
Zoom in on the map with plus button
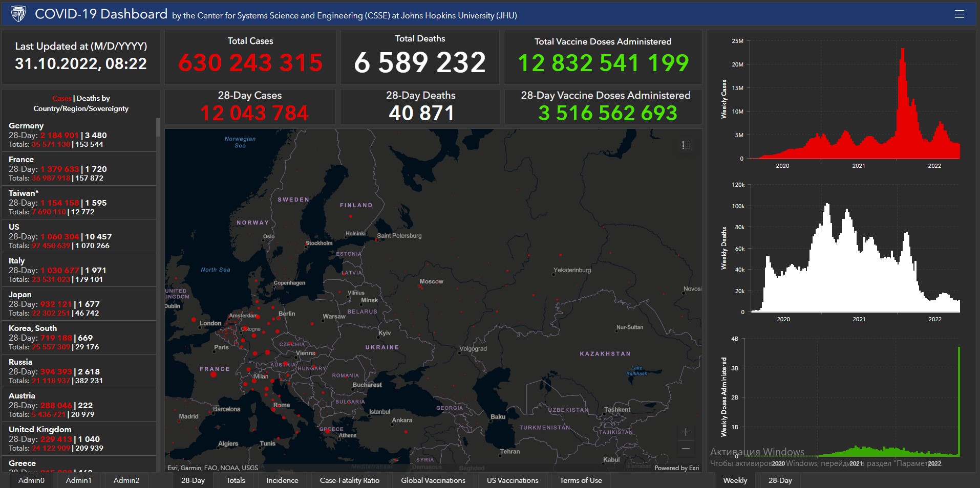coord(686,432)
